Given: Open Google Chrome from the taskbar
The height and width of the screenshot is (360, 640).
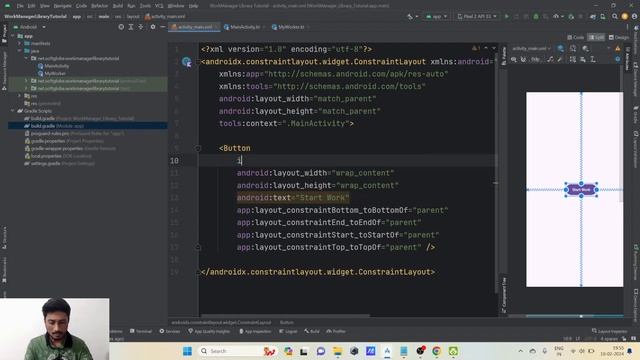Looking at the screenshot, I should [x=436, y=351].
